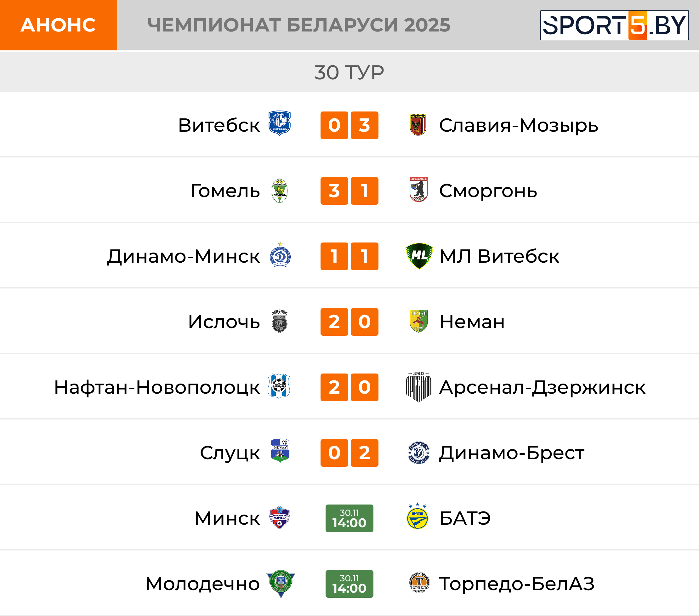Select the 30 ТУР round header
The height and width of the screenshot is (616, 699).
tap(349, 72)
